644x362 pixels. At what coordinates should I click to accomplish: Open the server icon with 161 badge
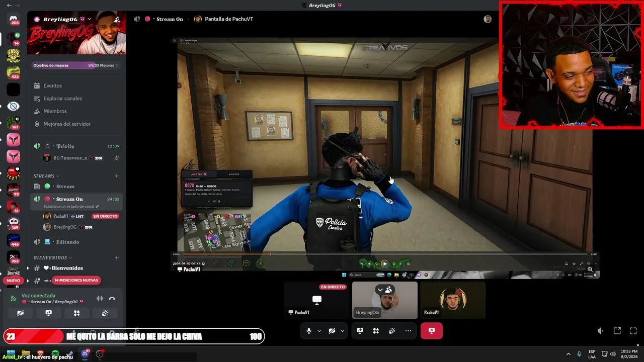[x=14, y=123]
